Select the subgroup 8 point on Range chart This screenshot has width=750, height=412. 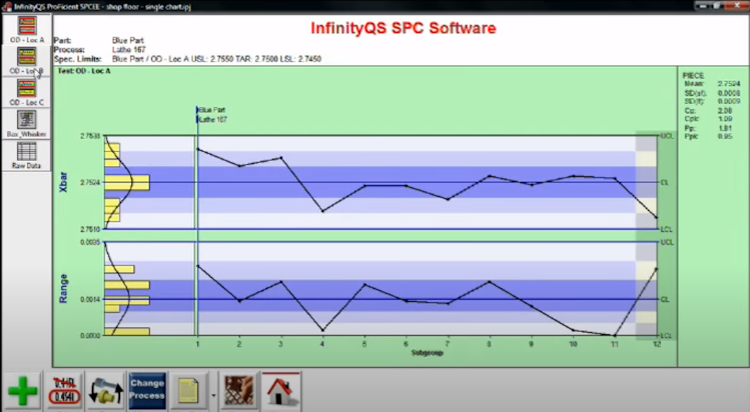pyautogui.click(x=489, y=282)
